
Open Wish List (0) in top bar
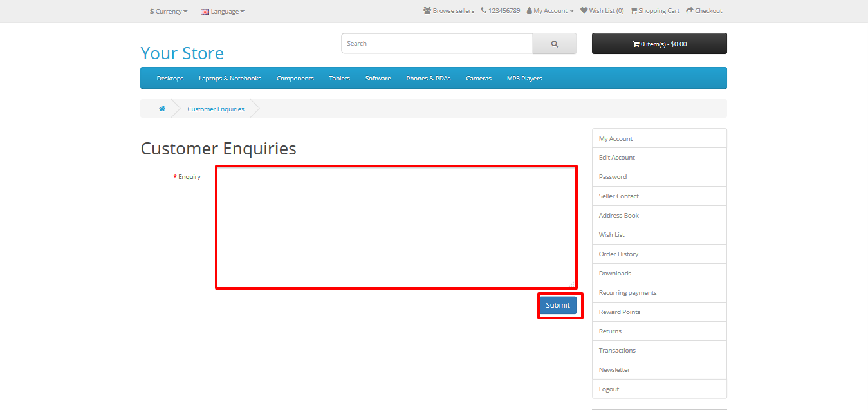[x=602, y=11]
